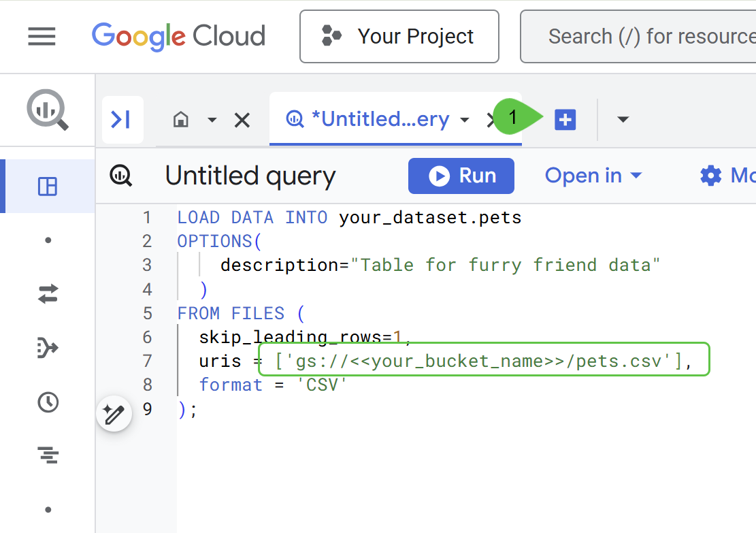Open the sidebar icon with stacked horizontal lines
Image resolution: width=756 pixels, height=533 pixels.
pos(48,455)
